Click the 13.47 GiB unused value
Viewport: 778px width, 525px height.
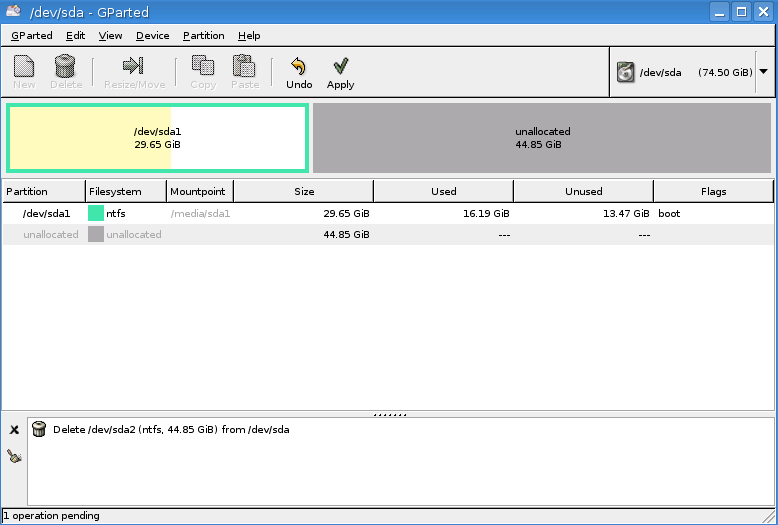pos(626,213)
